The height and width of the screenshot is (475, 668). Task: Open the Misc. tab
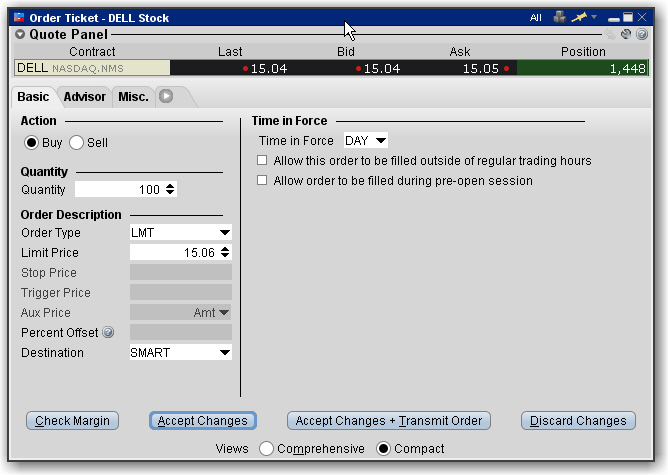[x=133, y=97]
